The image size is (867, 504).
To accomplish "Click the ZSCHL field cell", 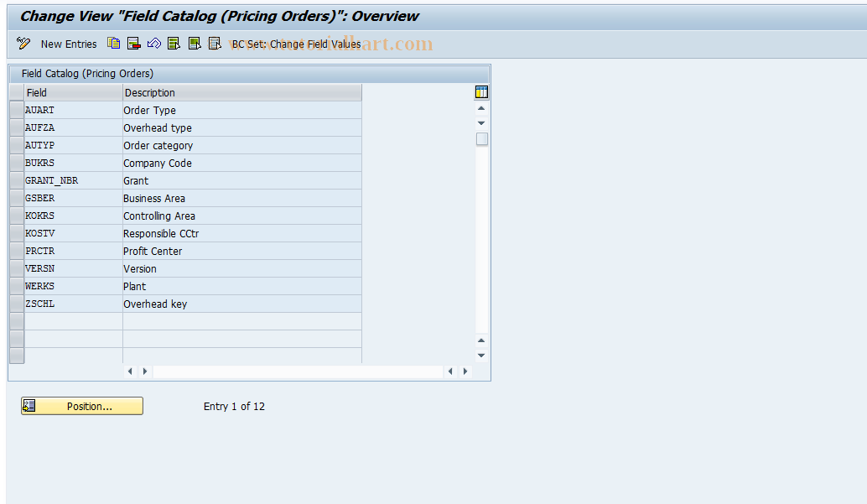I will click(x=73, y=304).
